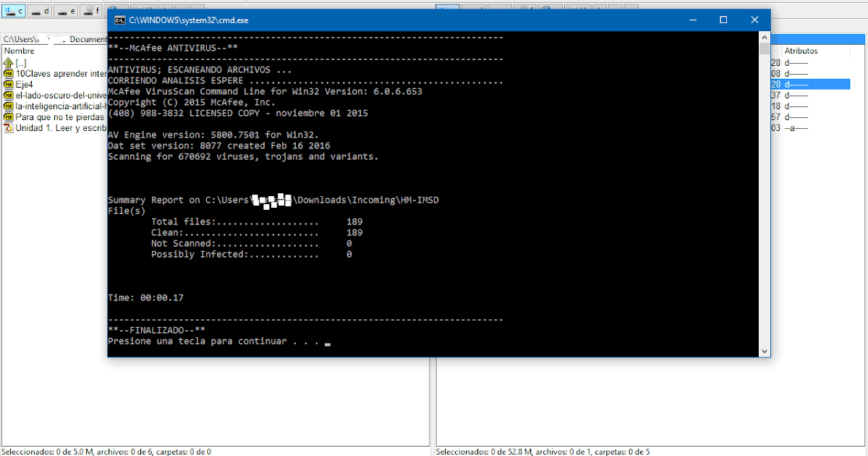Click 'Scanning for 670692 viruses' line
Viewport: 868px width, 456px height.
243,157
